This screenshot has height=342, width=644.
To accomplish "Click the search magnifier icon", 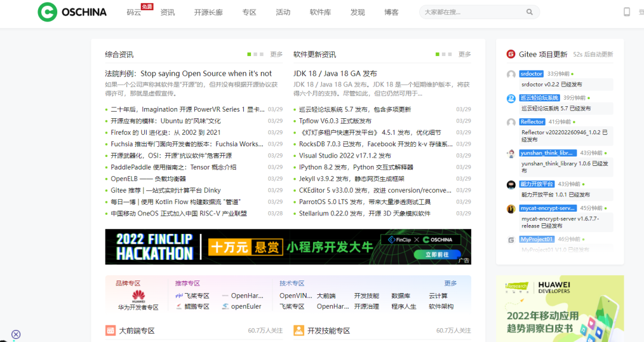I will click(530, 12).
